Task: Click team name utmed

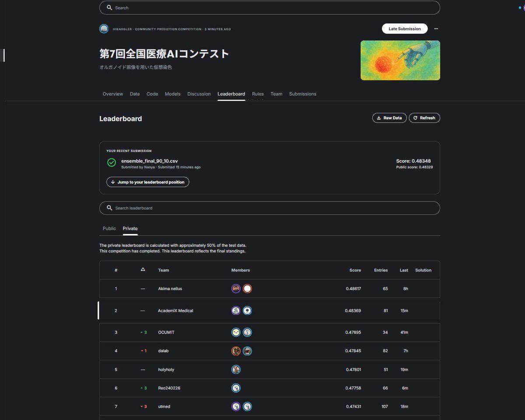Action: click(x=164, y=406)
